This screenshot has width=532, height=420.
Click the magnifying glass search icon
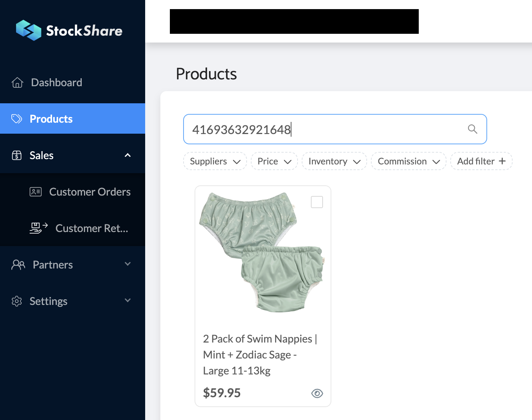click(x=472, y=129)
